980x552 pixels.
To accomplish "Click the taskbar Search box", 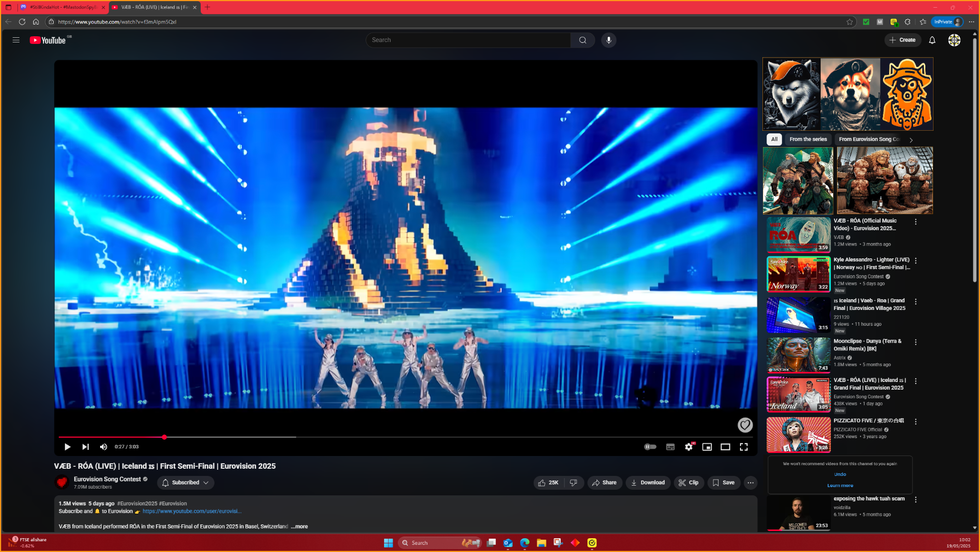I will pos(440,543).
